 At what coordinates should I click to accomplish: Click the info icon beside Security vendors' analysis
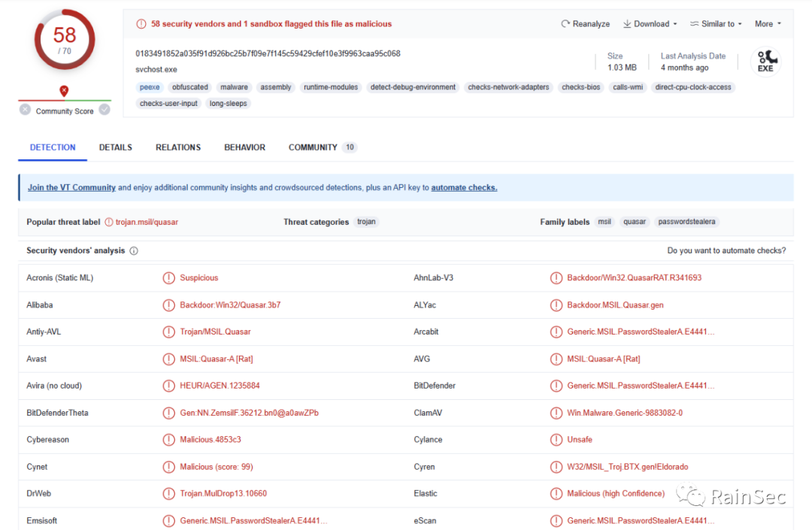(x=134, y=251)
